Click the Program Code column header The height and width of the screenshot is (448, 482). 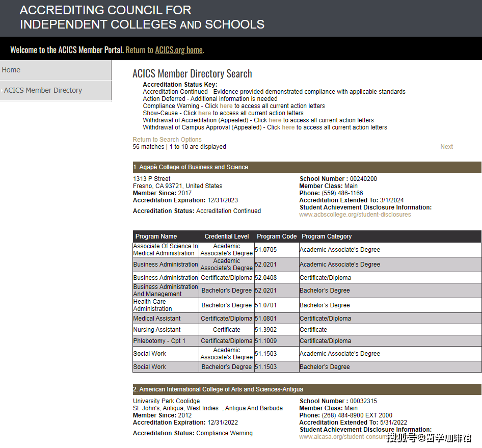point(277,236)
